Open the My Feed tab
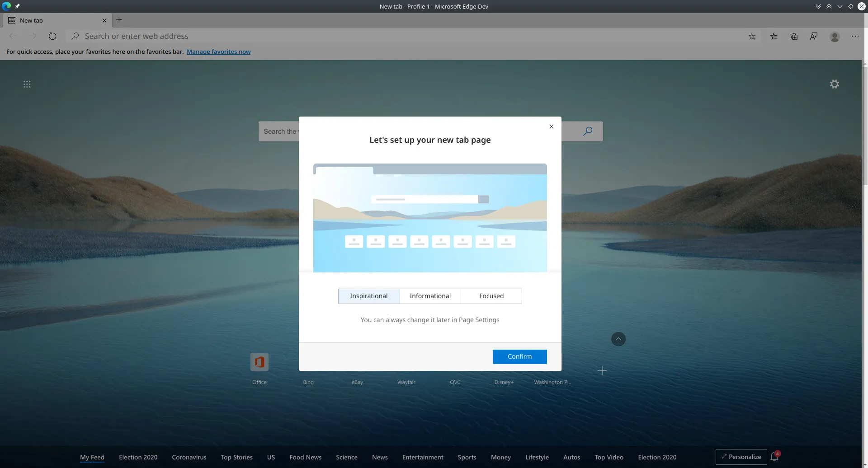This screenshot has width=868, height=468. click(92, 457)
